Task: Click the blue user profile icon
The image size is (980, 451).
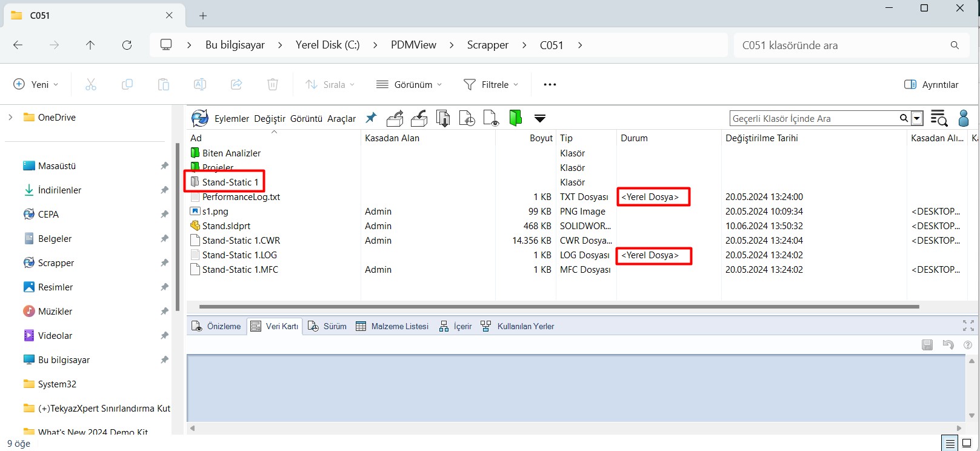Action: 964,118
